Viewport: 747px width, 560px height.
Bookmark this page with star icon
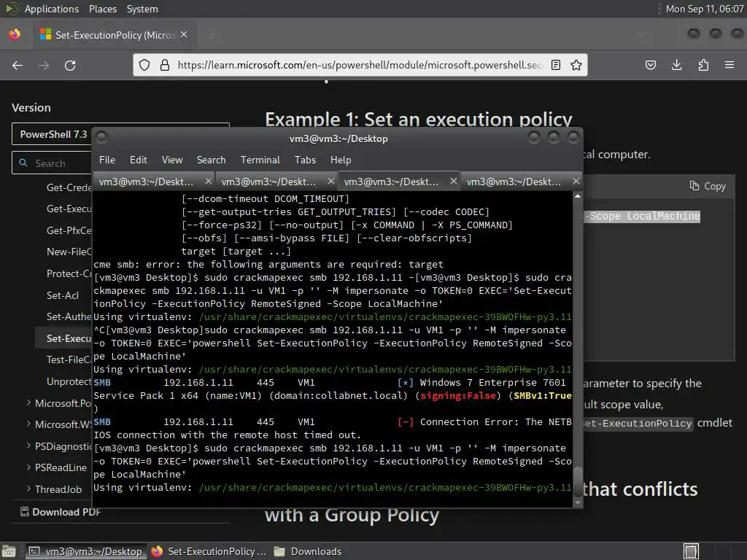click(x=576, y=65)
